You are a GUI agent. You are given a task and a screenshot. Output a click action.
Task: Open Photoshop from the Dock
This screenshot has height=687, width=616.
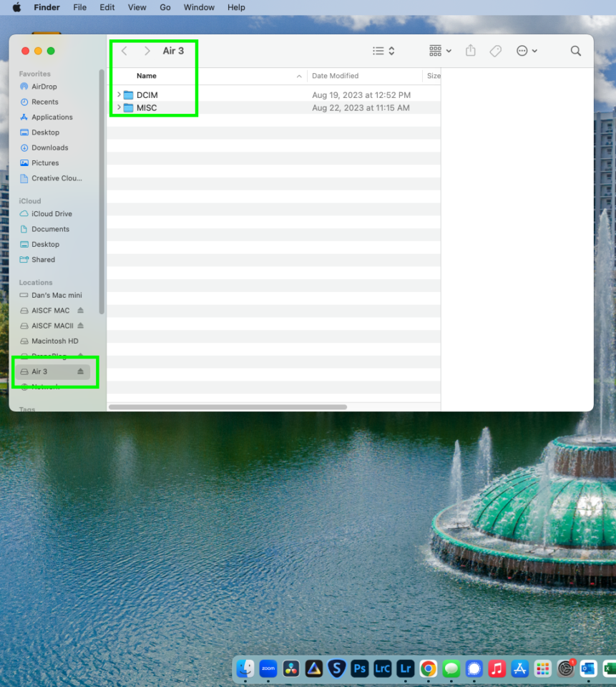coord(359,669)
